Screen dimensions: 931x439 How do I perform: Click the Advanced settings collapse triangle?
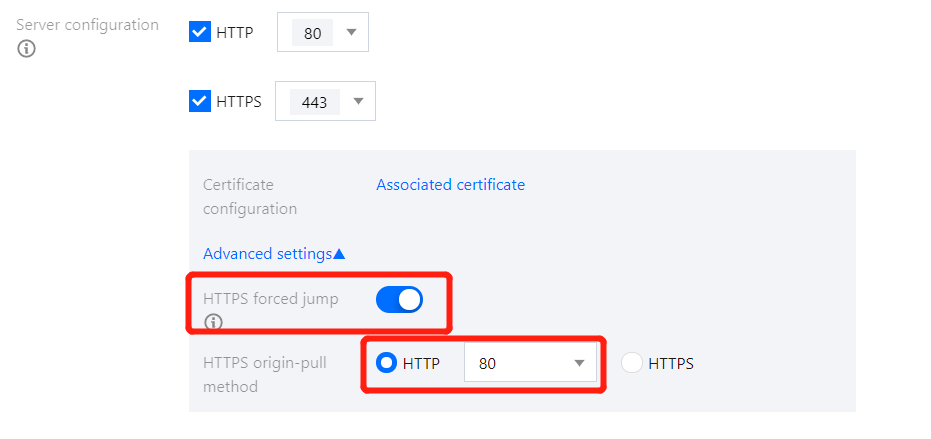point(339,255)
